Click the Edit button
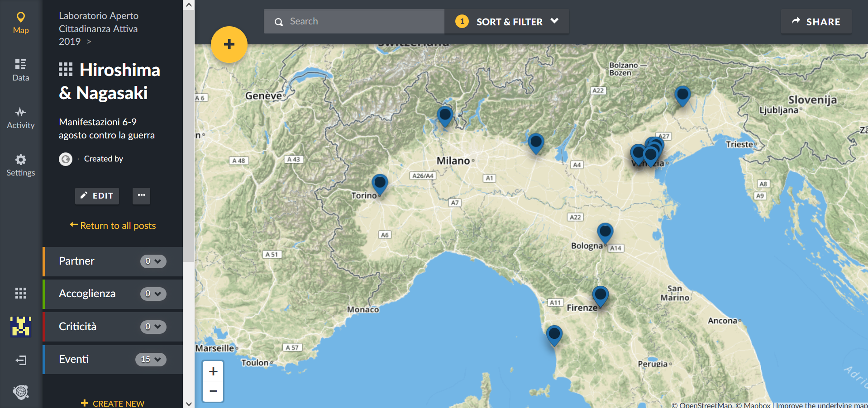This screenshot has width=868, height=408. 97,196
